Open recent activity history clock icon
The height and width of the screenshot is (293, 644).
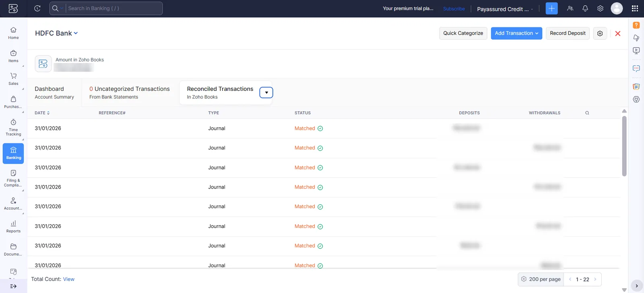(37, 8)
